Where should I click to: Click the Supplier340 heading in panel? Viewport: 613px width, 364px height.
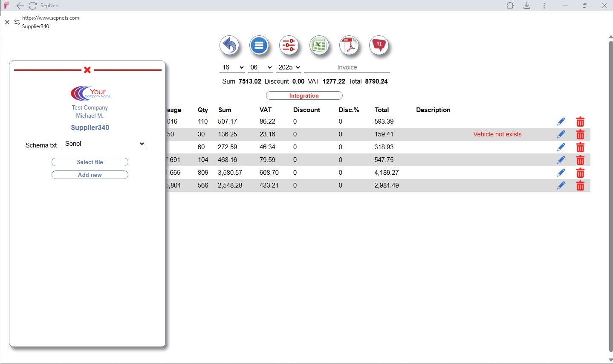coord(90,127)
